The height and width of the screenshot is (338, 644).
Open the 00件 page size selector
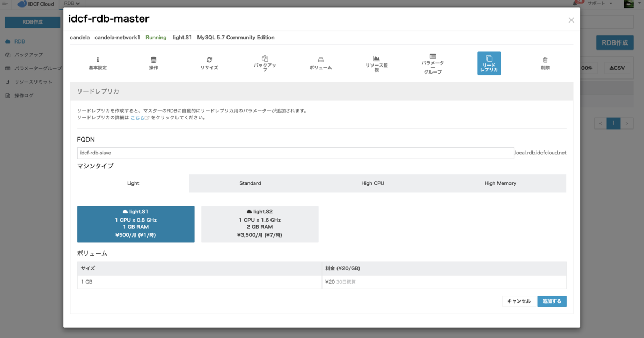click(x=587, y=68)
